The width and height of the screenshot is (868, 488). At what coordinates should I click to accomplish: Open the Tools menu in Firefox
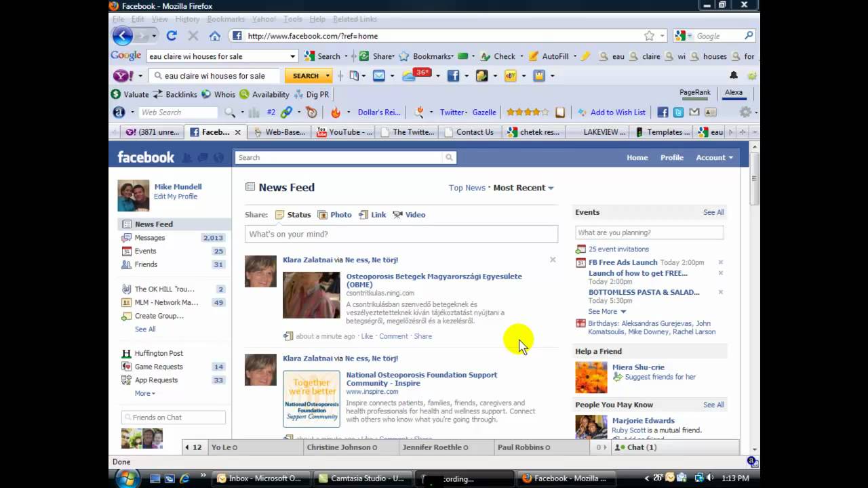coord(293,19)
